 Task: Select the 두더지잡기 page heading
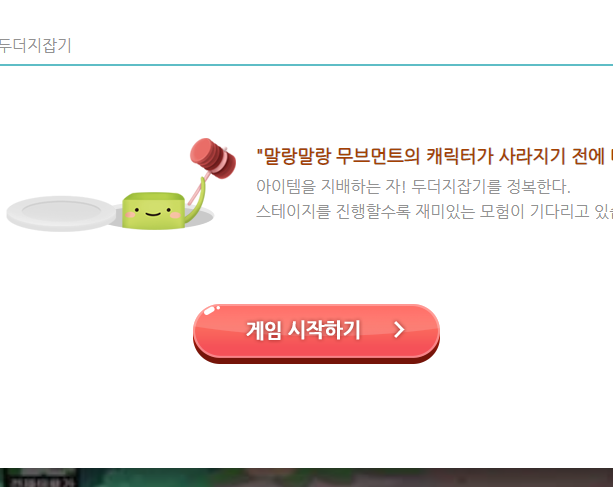(x=35, y=45)
